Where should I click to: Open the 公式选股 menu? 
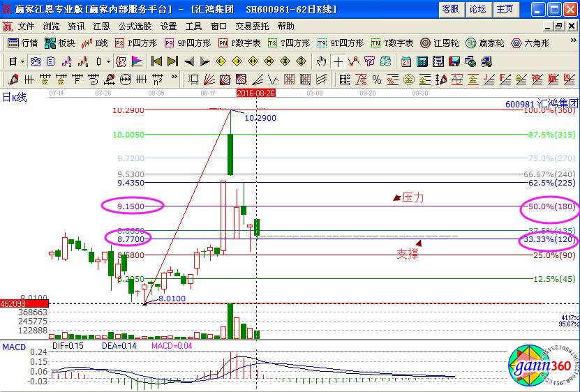(x=134, y=26)
